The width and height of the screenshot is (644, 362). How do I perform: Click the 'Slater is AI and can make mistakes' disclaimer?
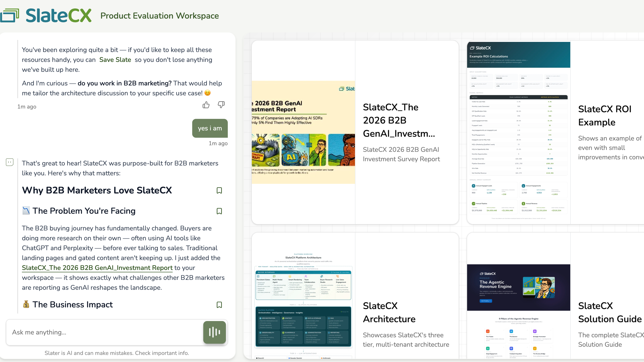117,353
